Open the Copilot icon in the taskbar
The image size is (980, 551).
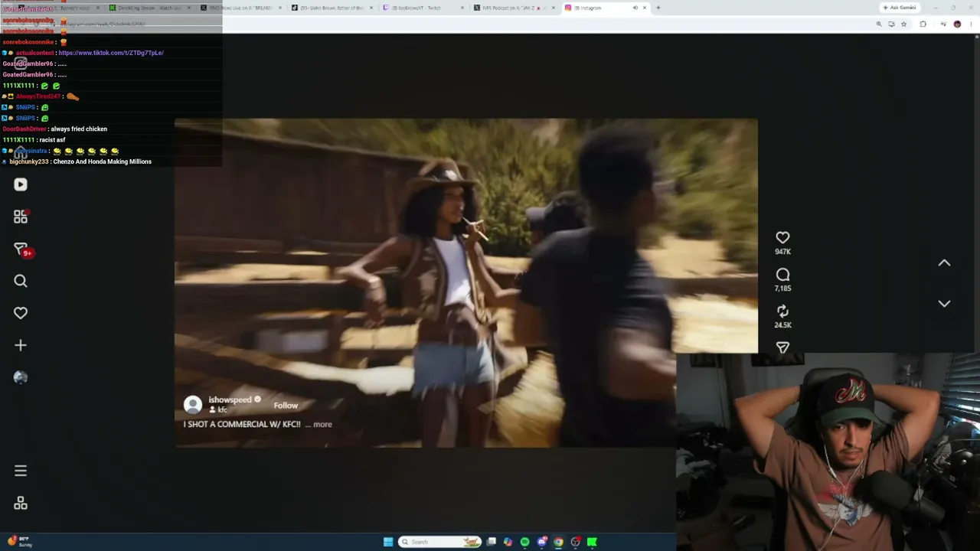(508, 542)
